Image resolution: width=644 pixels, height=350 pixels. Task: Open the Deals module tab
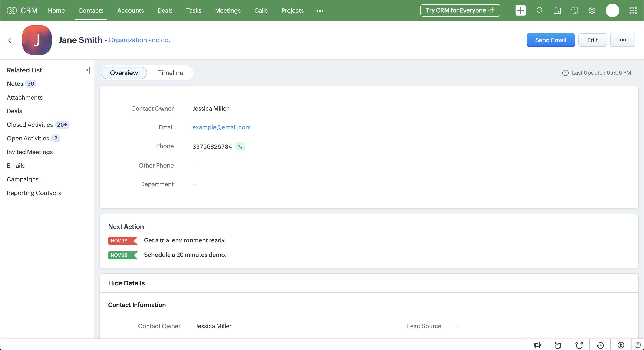pos(165,10)
